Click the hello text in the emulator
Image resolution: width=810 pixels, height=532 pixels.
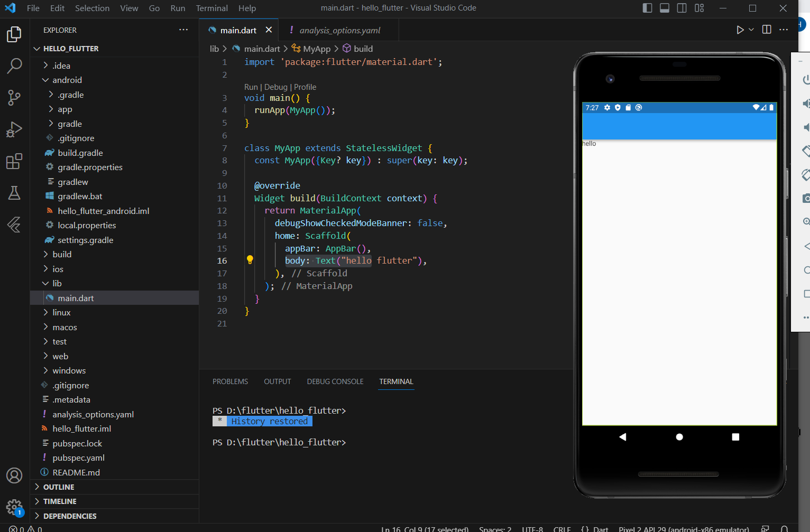pyautogui.click(x=589, y=144)
